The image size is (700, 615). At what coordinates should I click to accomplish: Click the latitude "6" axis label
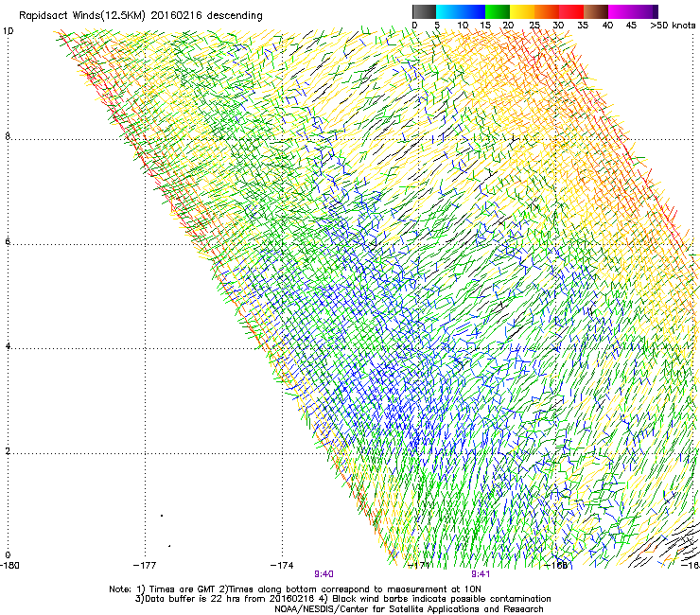point(8,241)
